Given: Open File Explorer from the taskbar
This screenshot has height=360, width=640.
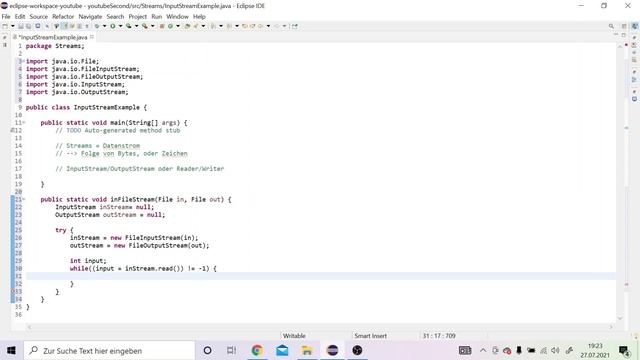Looking at the screenshot, I should click(307, 351).
